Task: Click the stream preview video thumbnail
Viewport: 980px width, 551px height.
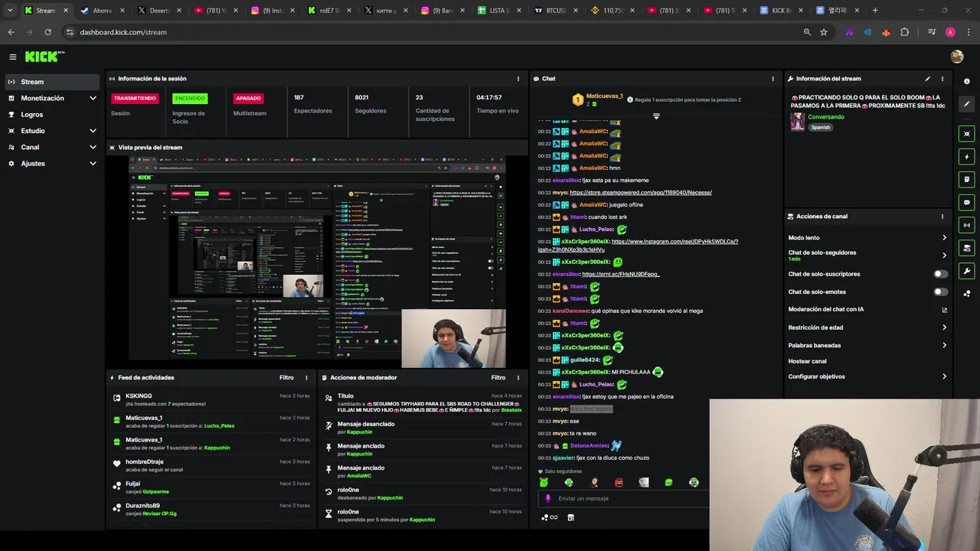Action: 317,262
